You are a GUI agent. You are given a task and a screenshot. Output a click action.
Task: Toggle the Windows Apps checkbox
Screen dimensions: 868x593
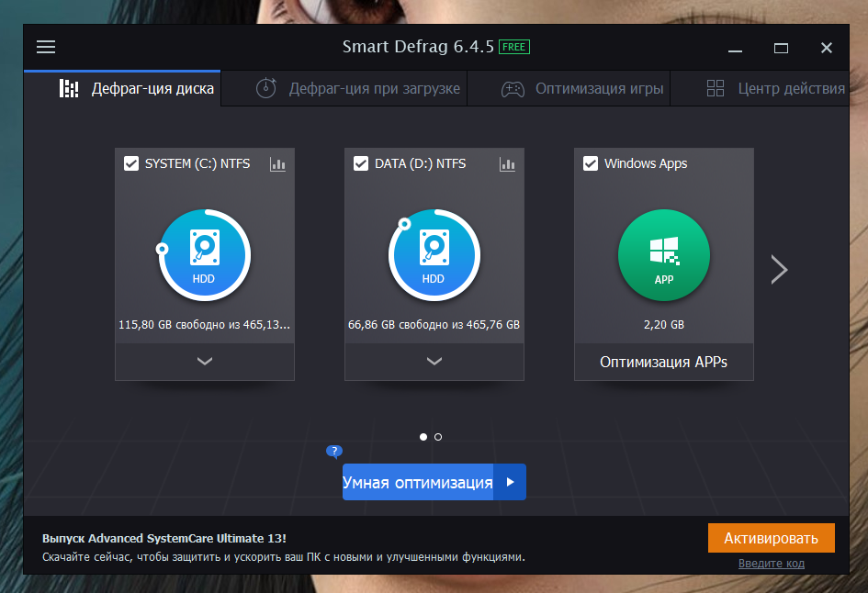point(591,163)
